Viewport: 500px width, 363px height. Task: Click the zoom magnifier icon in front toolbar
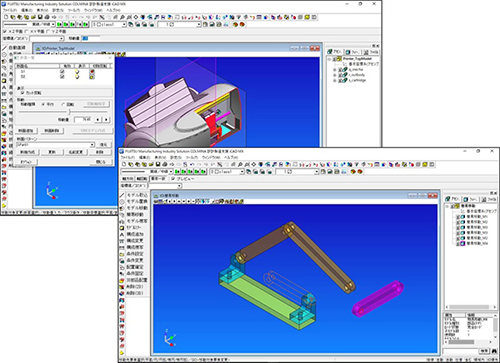point(240,164)
